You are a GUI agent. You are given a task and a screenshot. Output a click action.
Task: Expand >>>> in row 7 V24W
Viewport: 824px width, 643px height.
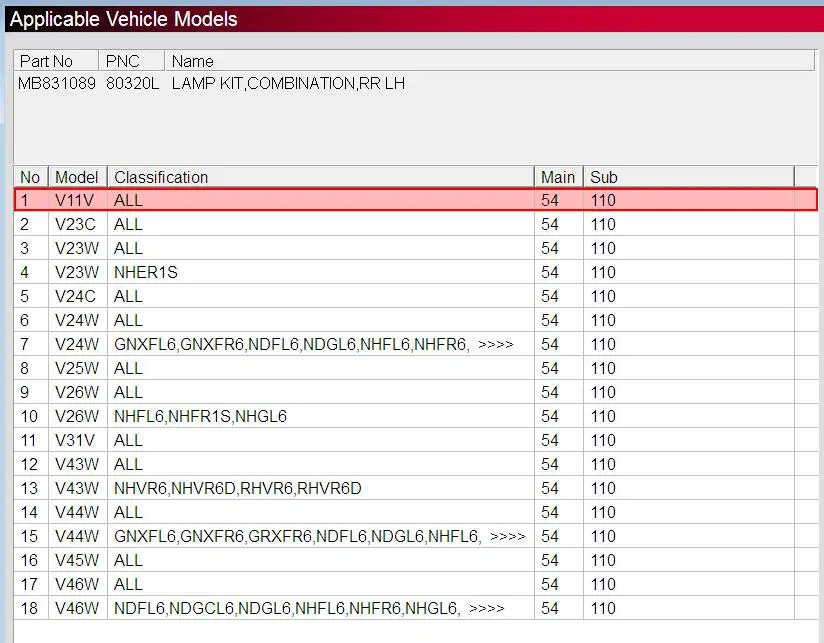point(496,345)
